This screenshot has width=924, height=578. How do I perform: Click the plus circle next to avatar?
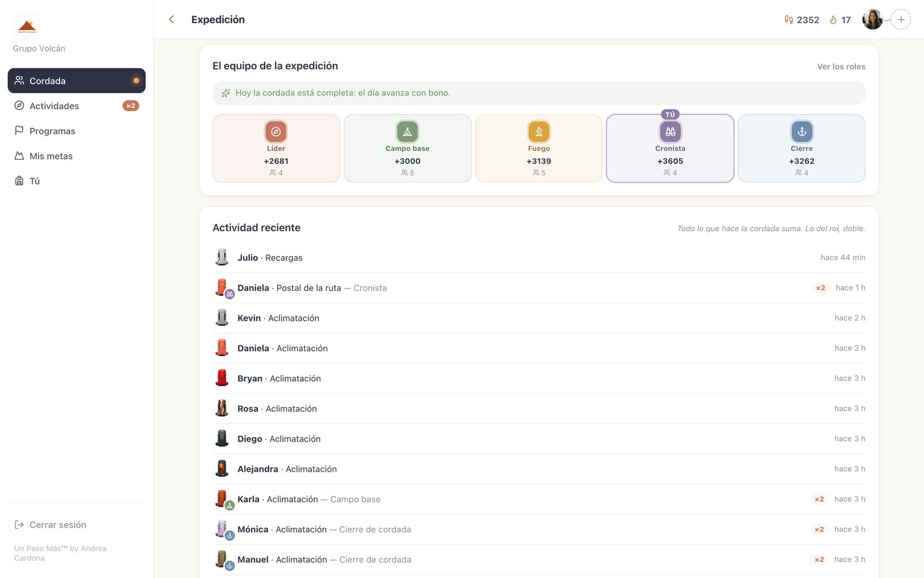pos(901,20)
